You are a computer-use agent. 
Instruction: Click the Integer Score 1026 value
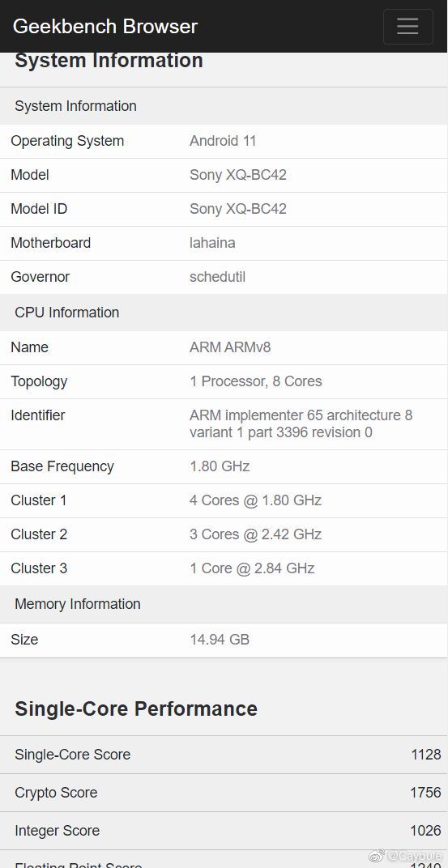[x=425, y=831]
